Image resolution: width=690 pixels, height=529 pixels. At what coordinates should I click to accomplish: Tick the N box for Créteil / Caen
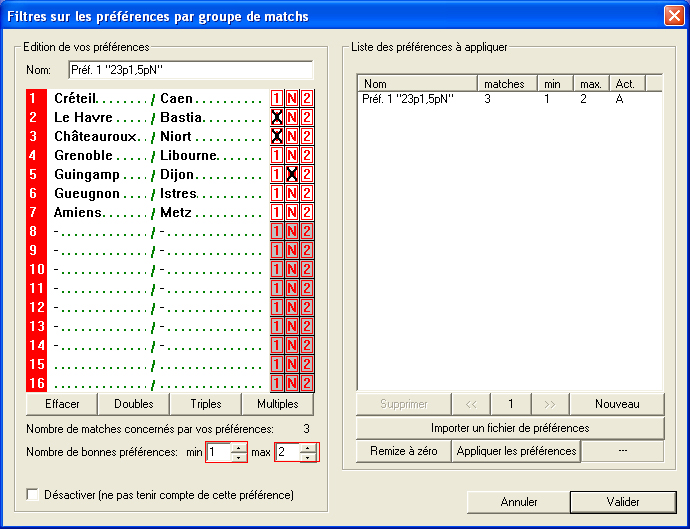pyautogui.click(x=292, y=98)
